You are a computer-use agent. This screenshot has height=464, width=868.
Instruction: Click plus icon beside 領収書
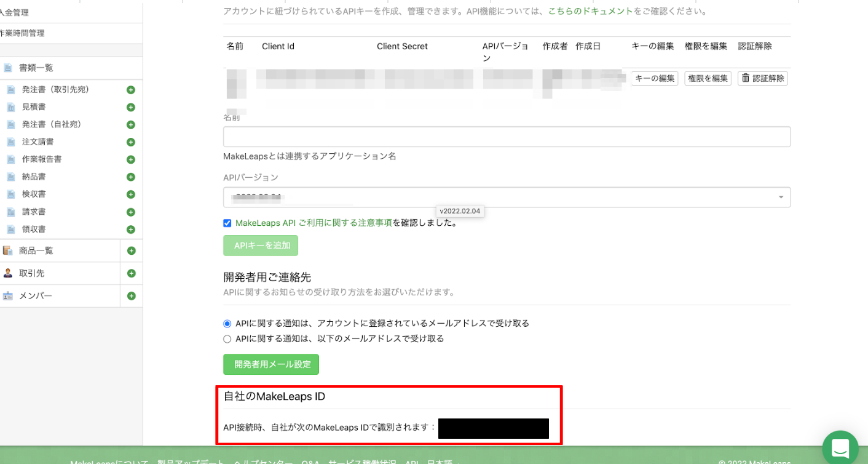130,230
